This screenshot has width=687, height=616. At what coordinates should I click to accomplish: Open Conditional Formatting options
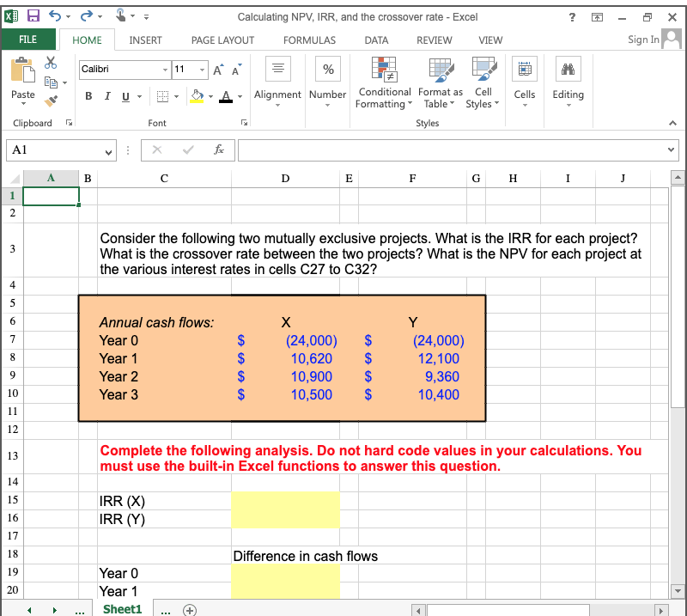tap(384, 82)
